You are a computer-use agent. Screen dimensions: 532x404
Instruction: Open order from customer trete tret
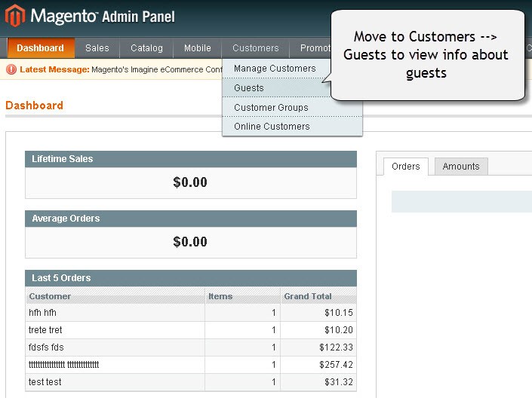191,330
